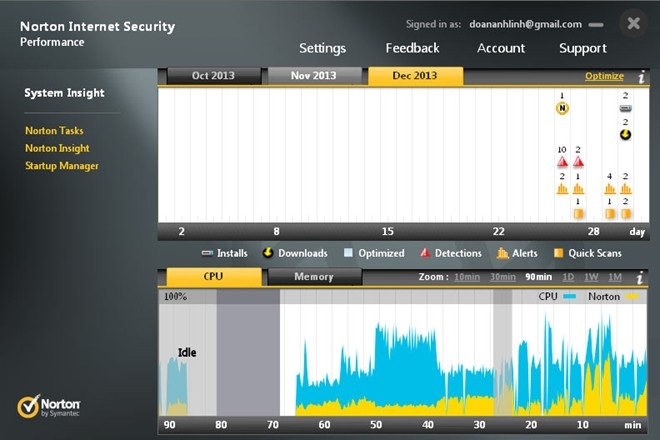Viewport: 660px width, 440px height.
Task: Open the Support menu
Action: pos(583,49)
